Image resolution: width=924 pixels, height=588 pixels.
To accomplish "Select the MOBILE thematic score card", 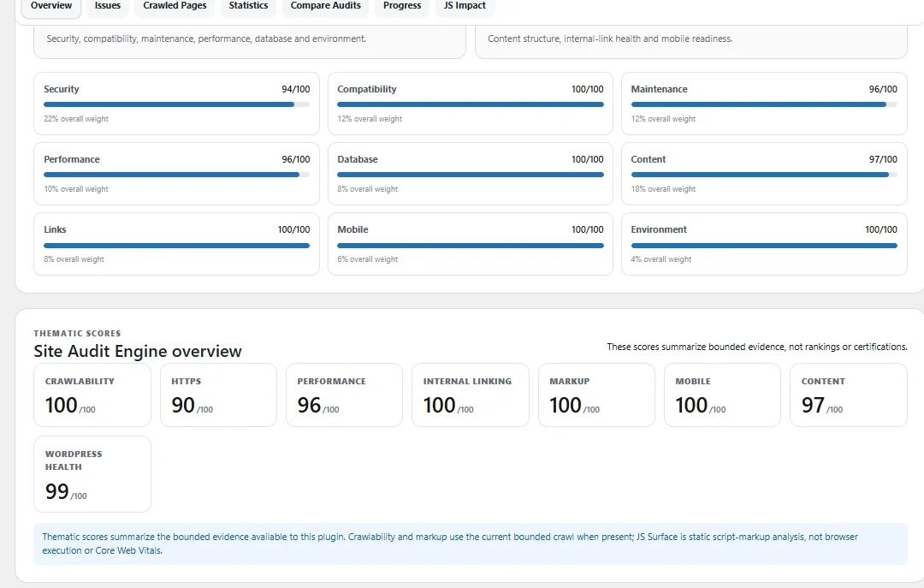I will [x=722, y=395].
